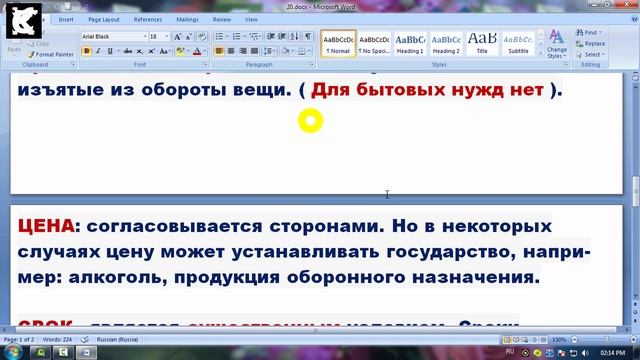Apply the Heading 2 style
This screenshot has width=640, height=360.
pyautogui.click(x=446, y=43)
